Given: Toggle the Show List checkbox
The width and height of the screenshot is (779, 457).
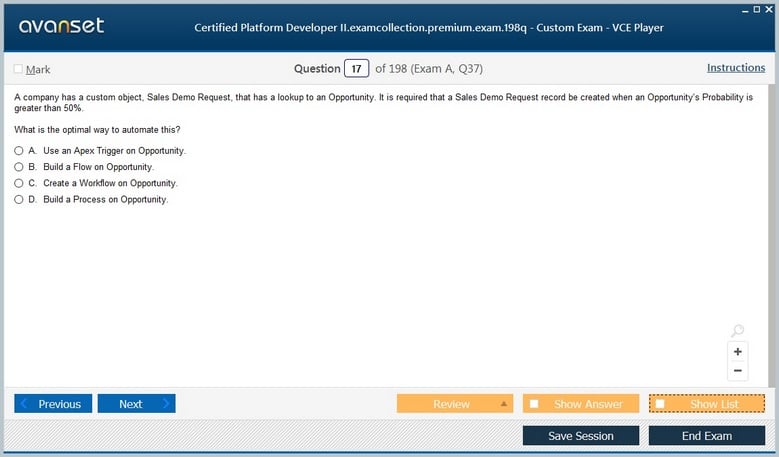Looking at the screenshot, I should pos(660,404).
